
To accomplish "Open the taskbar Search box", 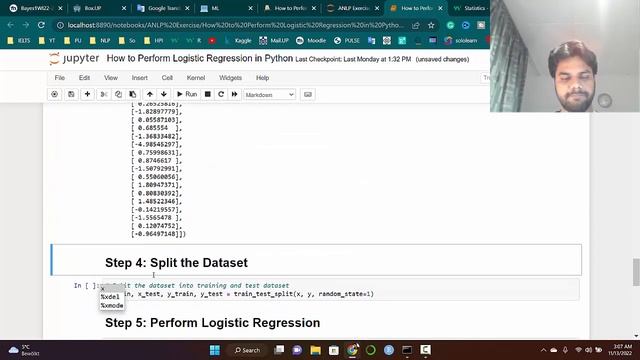I will pyautogui.click(x=247, y=350).
